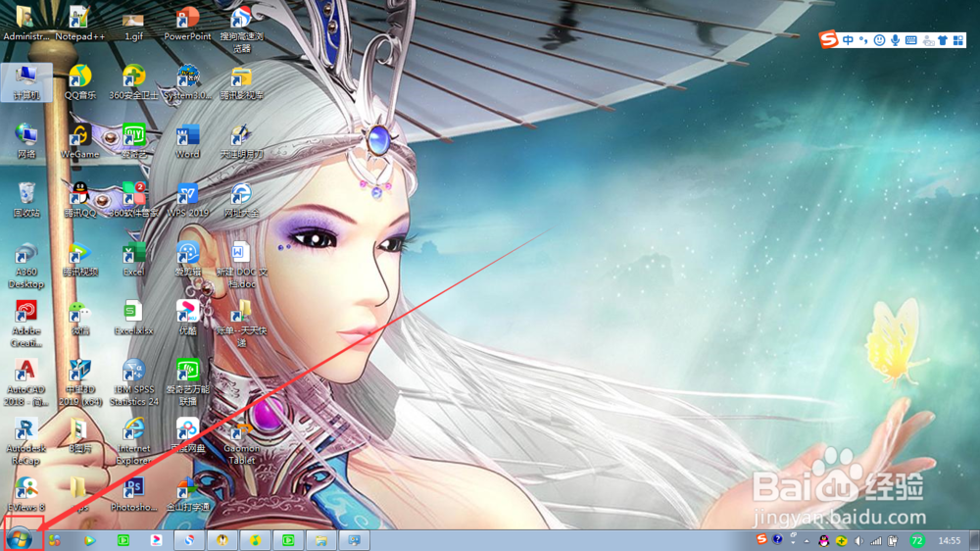Image resolution: width=980 pixels, height=551 pixels.
Task: Click the Show desktop button
Action: click(x=974, y=540)
